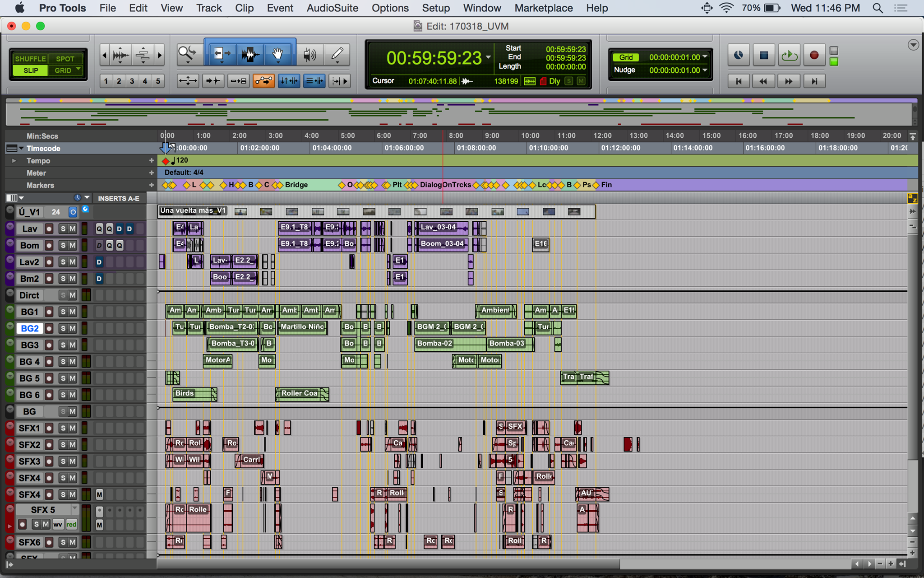Open the Track menu

(x=209, y=8)
